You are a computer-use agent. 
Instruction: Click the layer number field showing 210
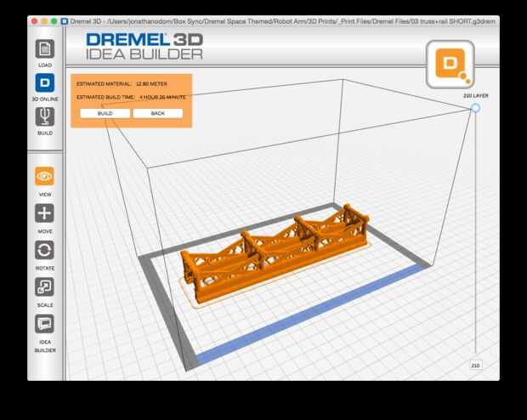click(475, 366)
